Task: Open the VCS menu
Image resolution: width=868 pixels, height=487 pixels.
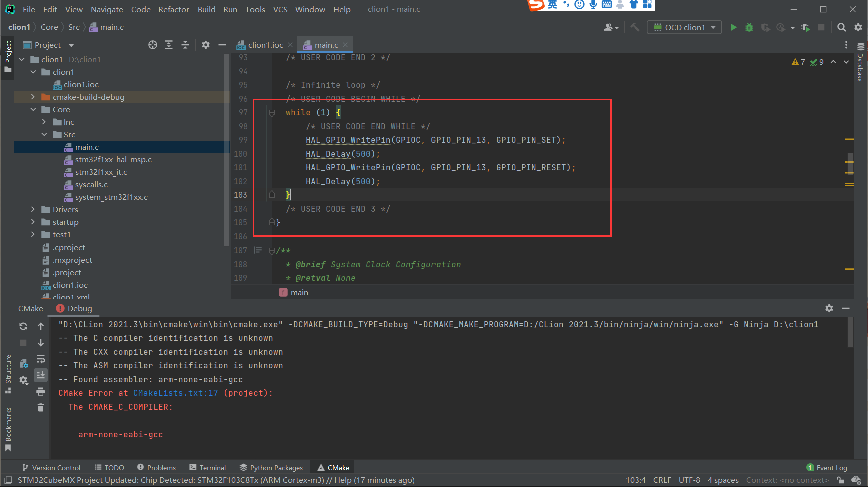Action: [280, 9]
